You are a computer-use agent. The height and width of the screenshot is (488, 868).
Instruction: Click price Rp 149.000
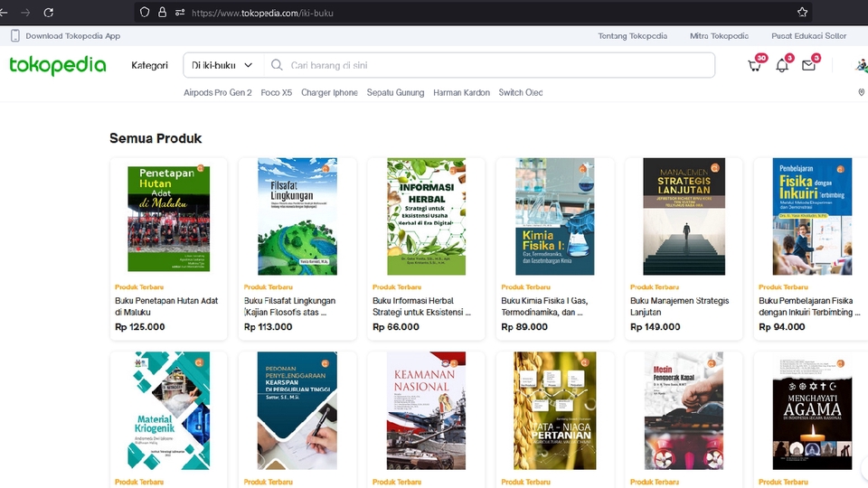(x=655, y=327)
